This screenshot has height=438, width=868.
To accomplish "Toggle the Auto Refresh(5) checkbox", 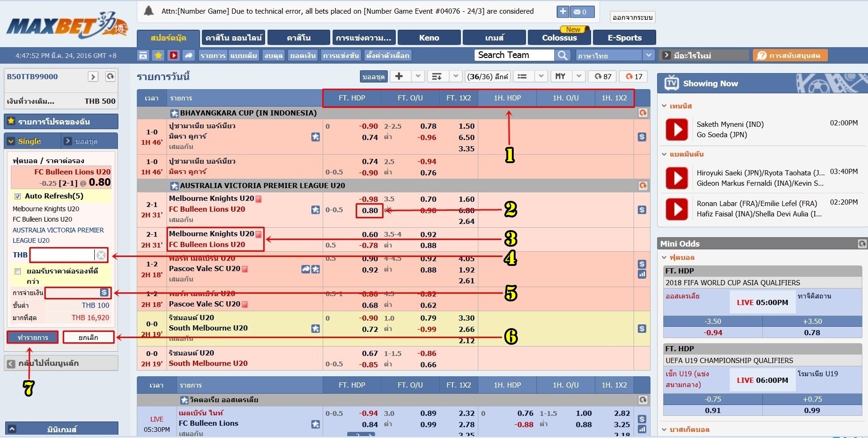I will pos(17,196).
